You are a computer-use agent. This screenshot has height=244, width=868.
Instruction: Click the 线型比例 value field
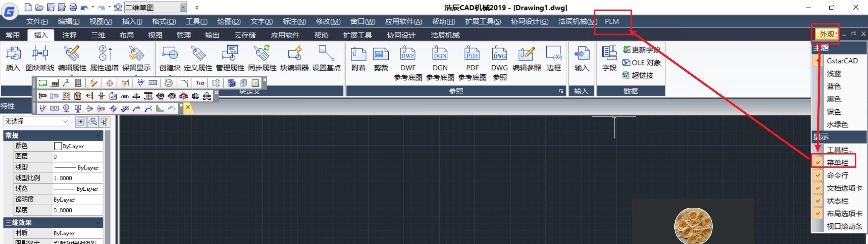click(x=77, y=178)
